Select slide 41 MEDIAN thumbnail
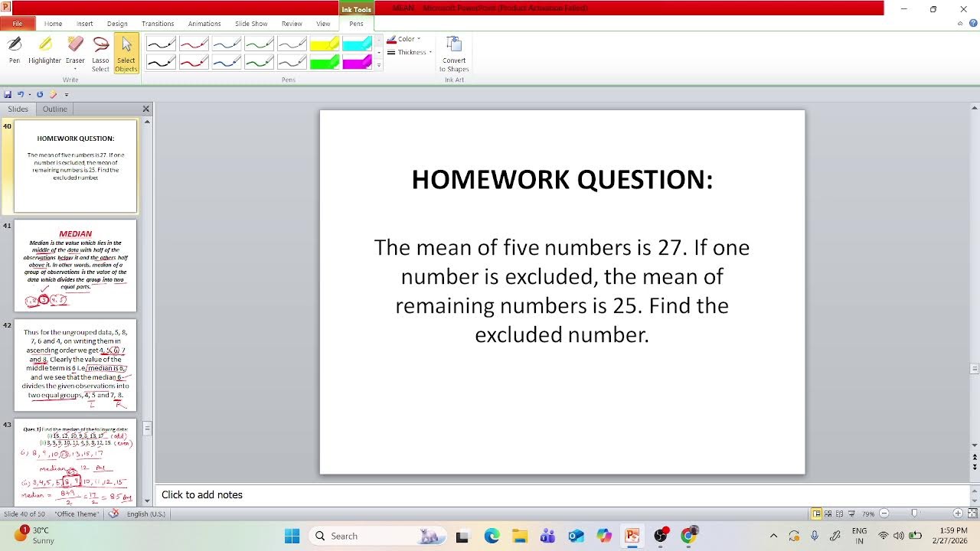This screenshot has width=980, height=551. pyautogui.click(x=75, y=266)
